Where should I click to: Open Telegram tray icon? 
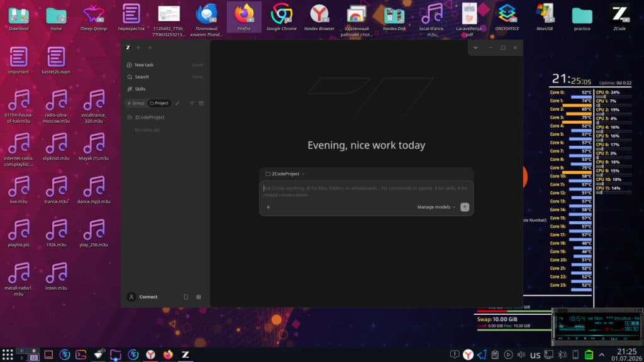click(481, 354)
